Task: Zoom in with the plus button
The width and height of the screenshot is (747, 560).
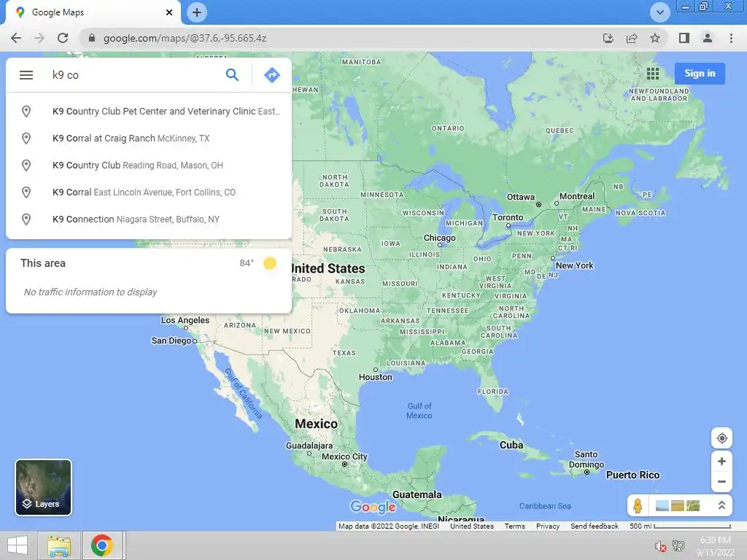Action: tap(721, 461)
